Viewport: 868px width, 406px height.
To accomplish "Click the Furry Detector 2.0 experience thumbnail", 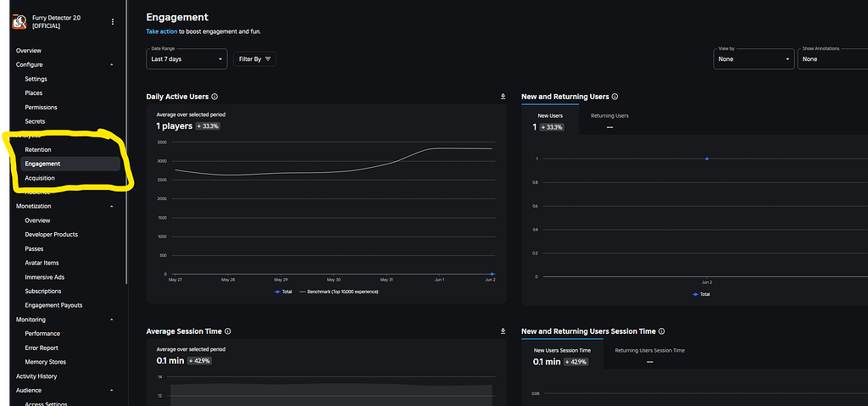I will [x=19, y=22].
